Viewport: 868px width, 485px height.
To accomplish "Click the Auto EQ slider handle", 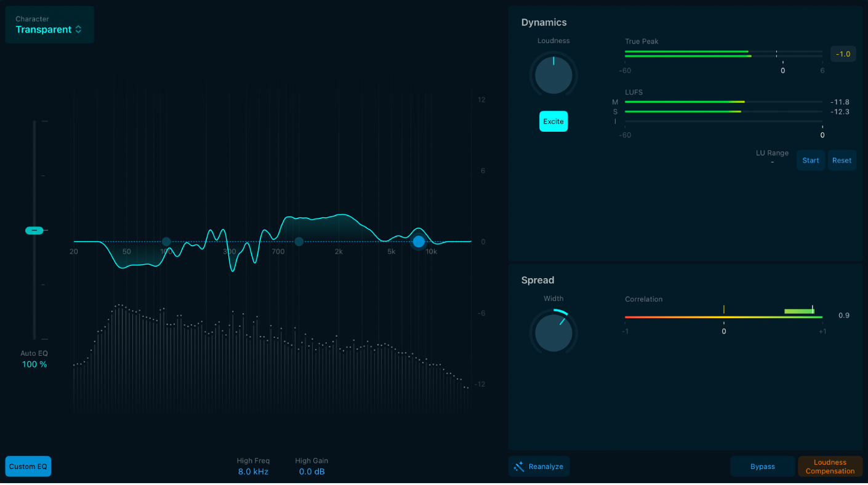I will click(34, 230).
